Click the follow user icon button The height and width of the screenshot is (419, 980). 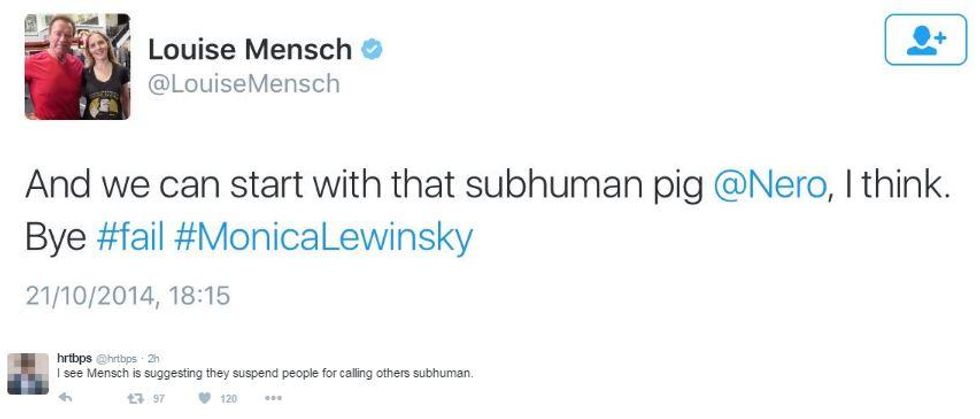[x=926, y=39]
